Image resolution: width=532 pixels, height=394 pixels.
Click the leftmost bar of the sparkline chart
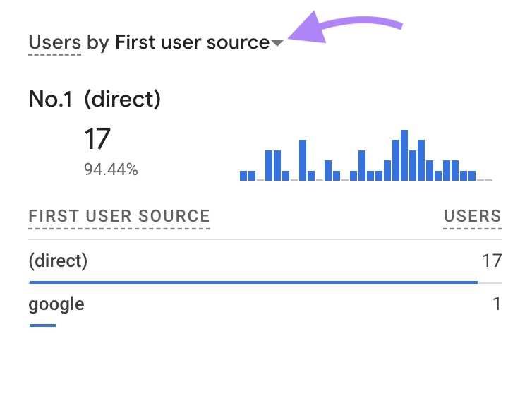(243, 175)
